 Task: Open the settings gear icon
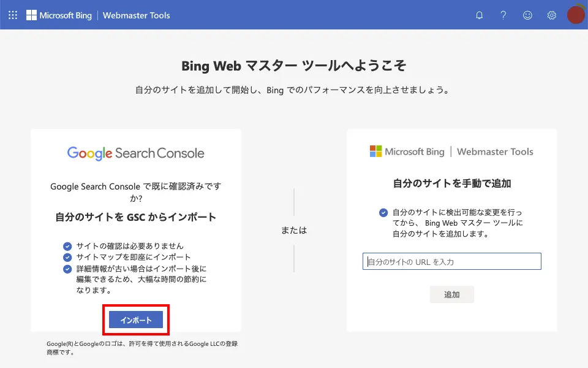pos(551,15)
